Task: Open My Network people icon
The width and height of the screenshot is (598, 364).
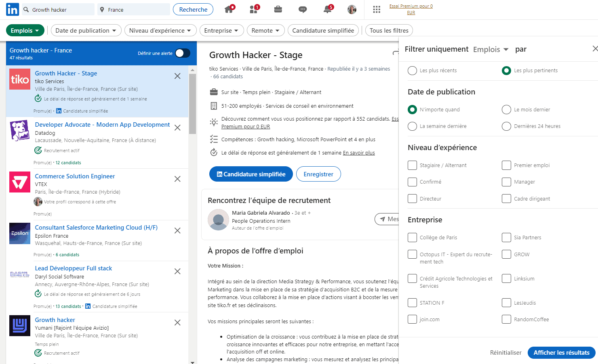Action: click(254, 9)
